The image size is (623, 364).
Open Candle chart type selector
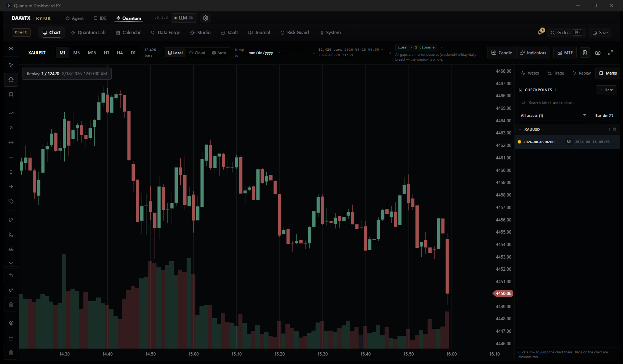[x=501, y=53]
